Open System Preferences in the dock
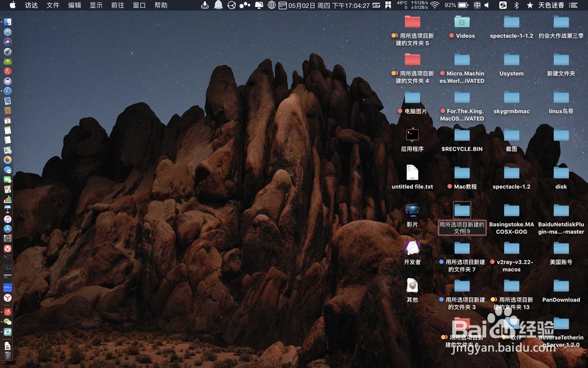 [x=8, y=238]
